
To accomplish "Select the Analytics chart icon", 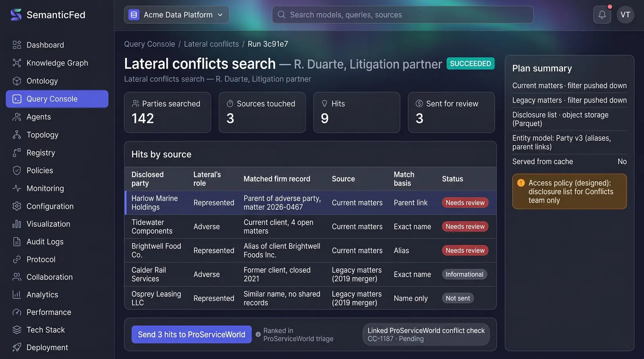I will (x=17, y=295).
